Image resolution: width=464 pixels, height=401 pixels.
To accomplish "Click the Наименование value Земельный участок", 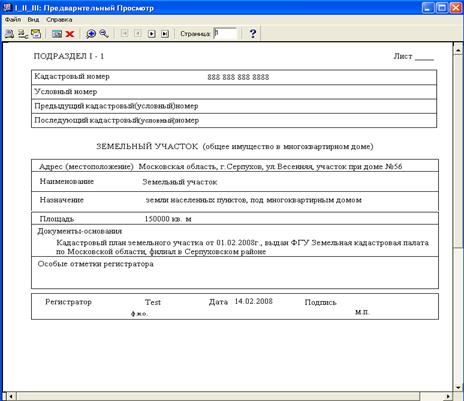I will (x=180, y=182).
